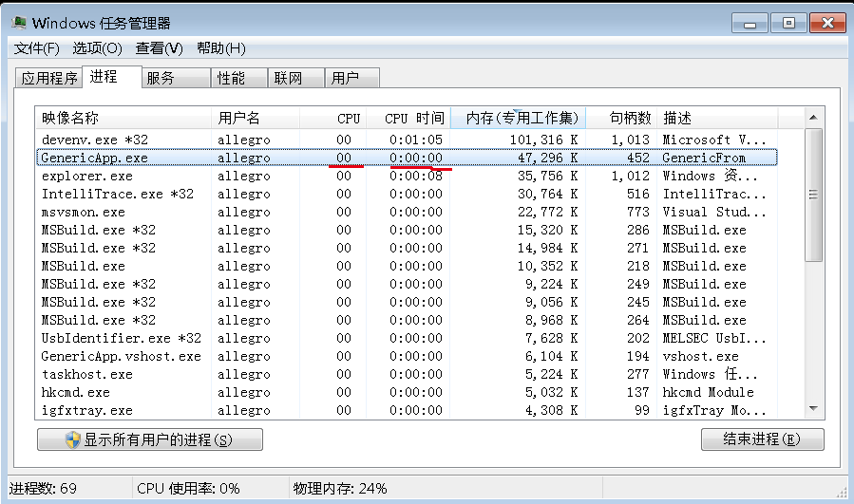Click the 物理内存: 24% status entry
The height and width of the screenshot is (504, 854).
[x=340, y=488]
